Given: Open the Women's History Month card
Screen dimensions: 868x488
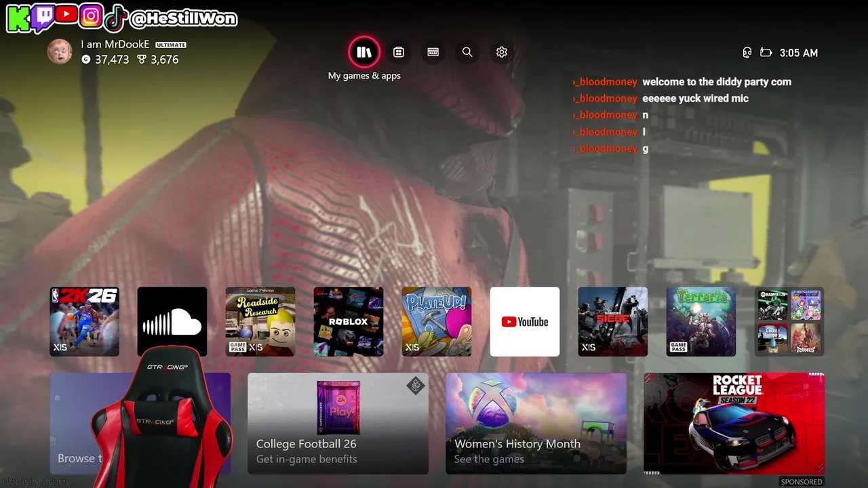Looking at the screenshot, I should pyautogui.click(x=536, y=424).
